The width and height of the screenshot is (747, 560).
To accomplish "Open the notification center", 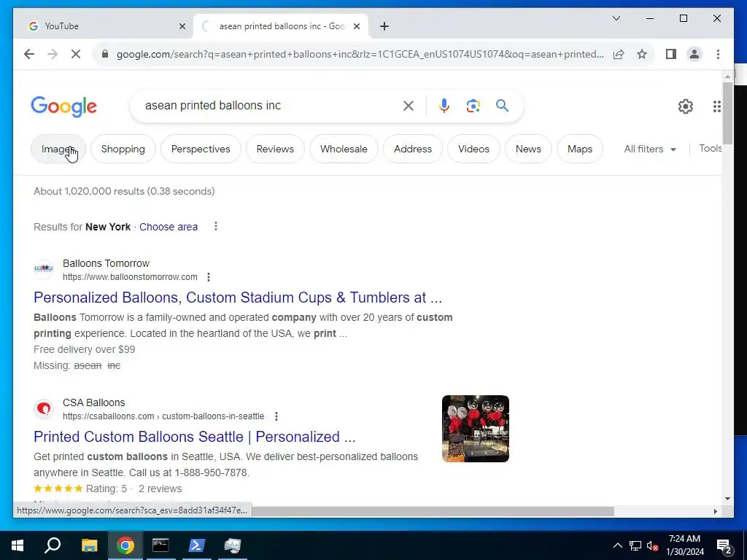I will click(x=724, y=546).
